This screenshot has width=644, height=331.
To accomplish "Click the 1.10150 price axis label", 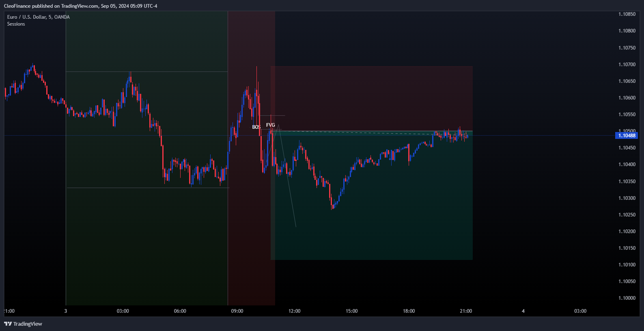I will coord(627,248).
